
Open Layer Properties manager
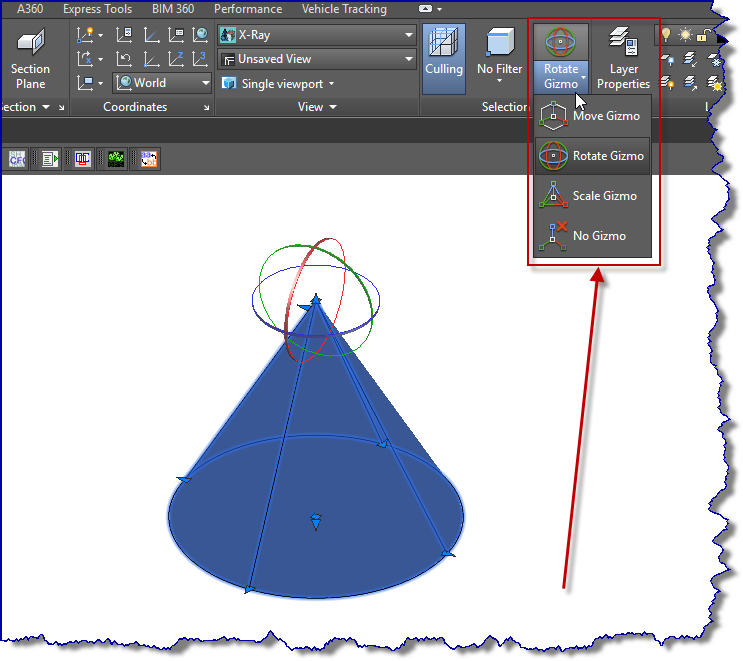click(x=623, y=58)
